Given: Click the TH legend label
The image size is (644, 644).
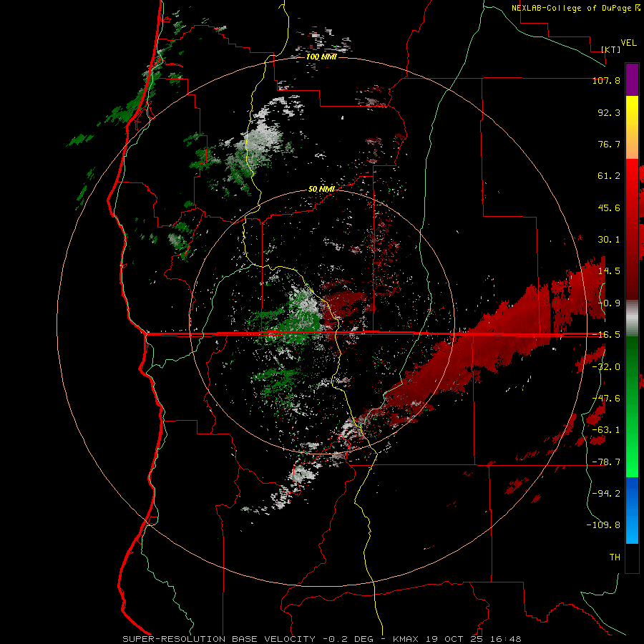Looking at the screenshot, I should point(615,557).
